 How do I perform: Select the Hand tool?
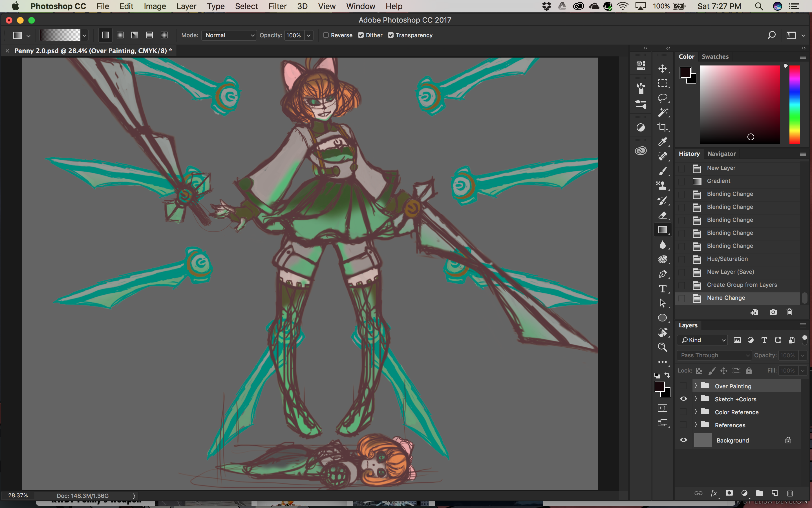662,332
